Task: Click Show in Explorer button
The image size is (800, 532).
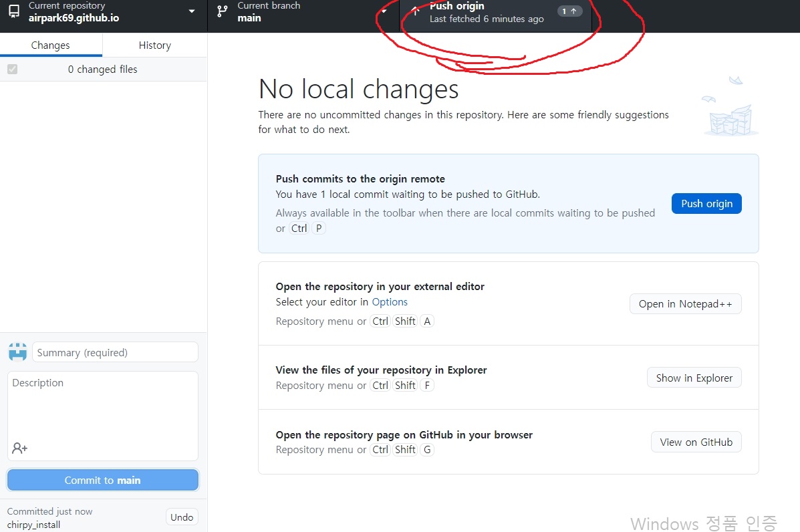Action: pyautogui.click(x=694, y=378)
